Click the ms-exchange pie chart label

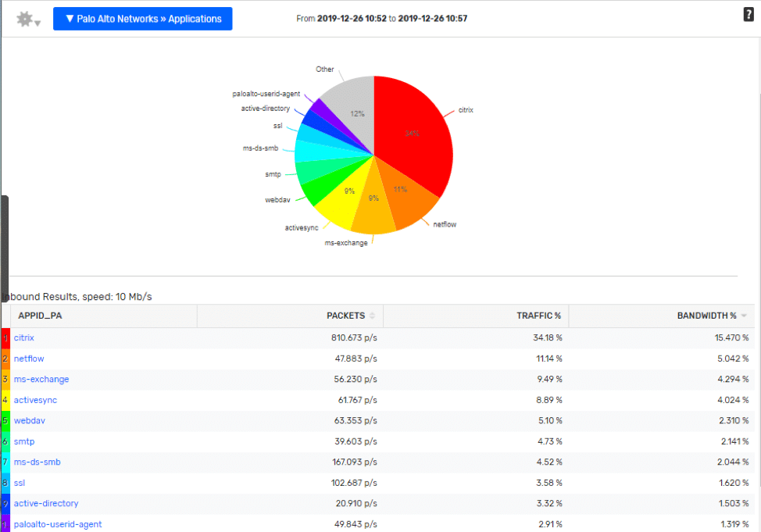[346, 243]
